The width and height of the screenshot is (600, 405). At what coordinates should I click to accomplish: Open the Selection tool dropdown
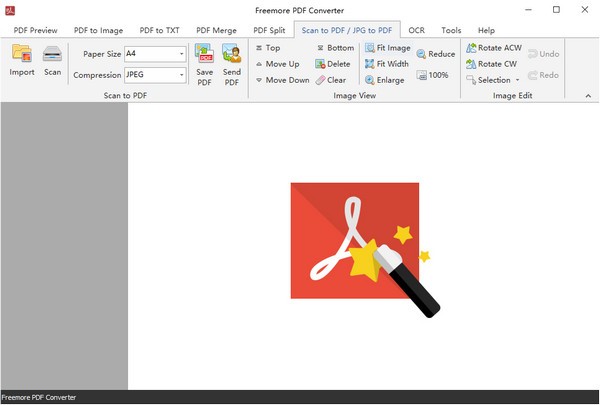point(517,80)
